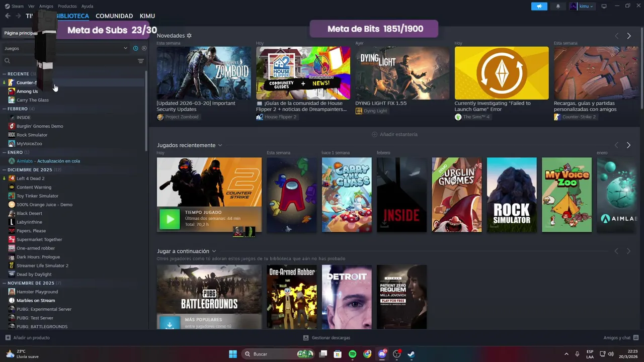Open Amigos y chat icon
The width and height of the screenshot is (644, 362).
[636, 338]
